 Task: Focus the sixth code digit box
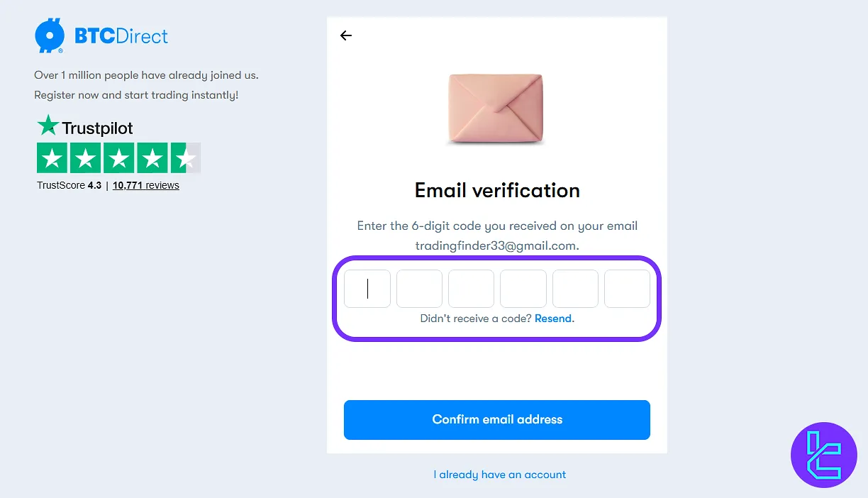tap(627, 289)
